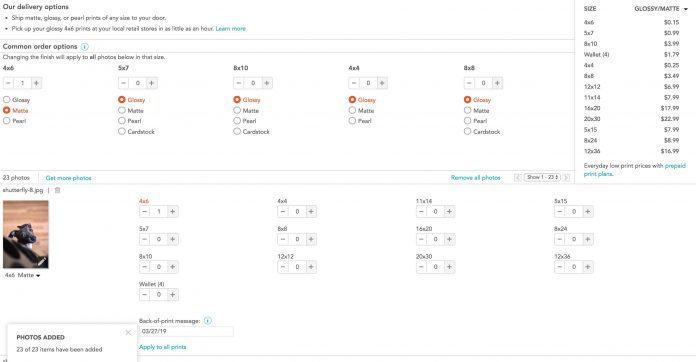The height and width of the screenshot is (362, 696).
Task: Decrease common 4x6 quantity with minus
Action: [x=8, y=83]
